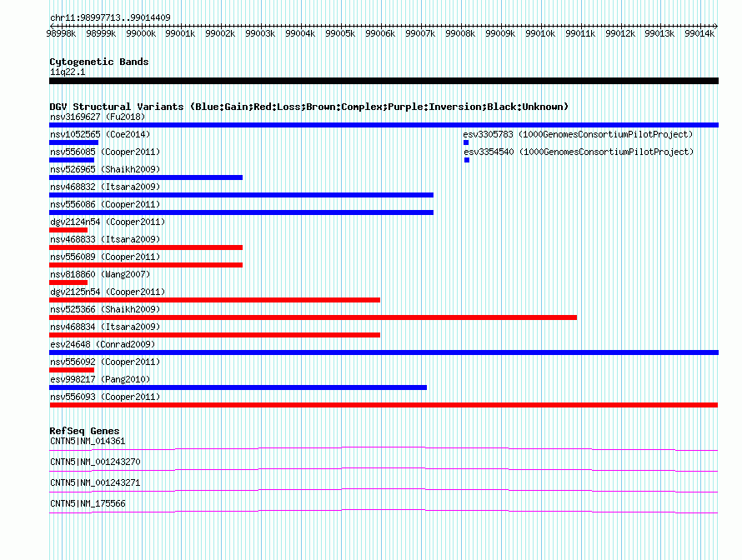
Task: Click the nsv468833 (Itsara2009) red loss bar
Action: coord(146,247)
